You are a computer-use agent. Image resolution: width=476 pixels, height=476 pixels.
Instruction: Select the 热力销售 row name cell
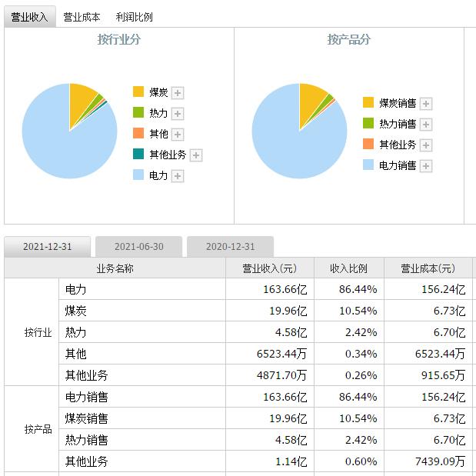[x=142, y=440]
